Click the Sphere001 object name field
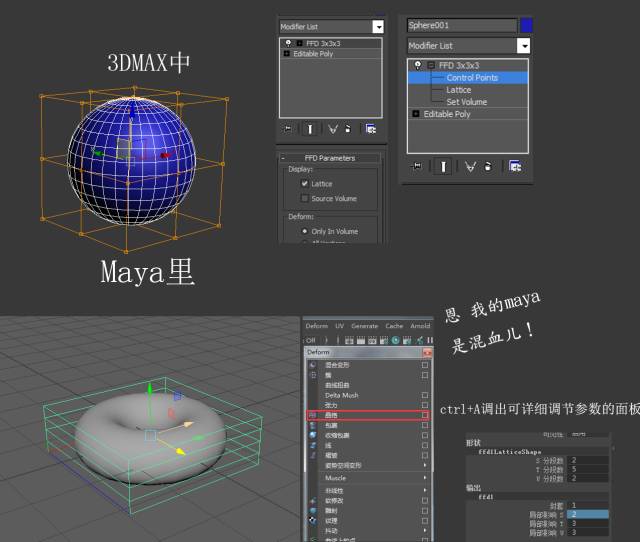Screen dimensions: 640x542 [462, 25]
